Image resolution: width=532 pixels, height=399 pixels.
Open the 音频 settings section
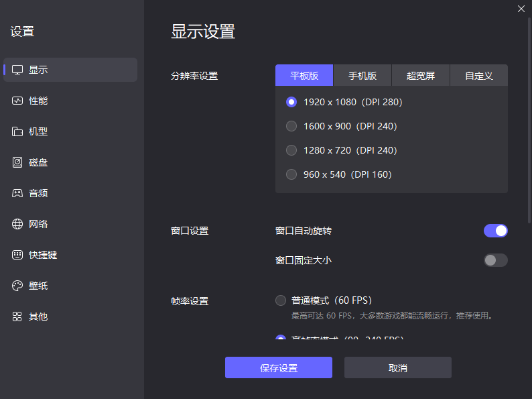tap(70, 193)
